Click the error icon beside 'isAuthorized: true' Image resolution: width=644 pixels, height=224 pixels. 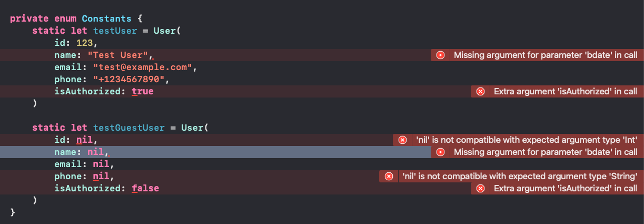pos(480,92)
